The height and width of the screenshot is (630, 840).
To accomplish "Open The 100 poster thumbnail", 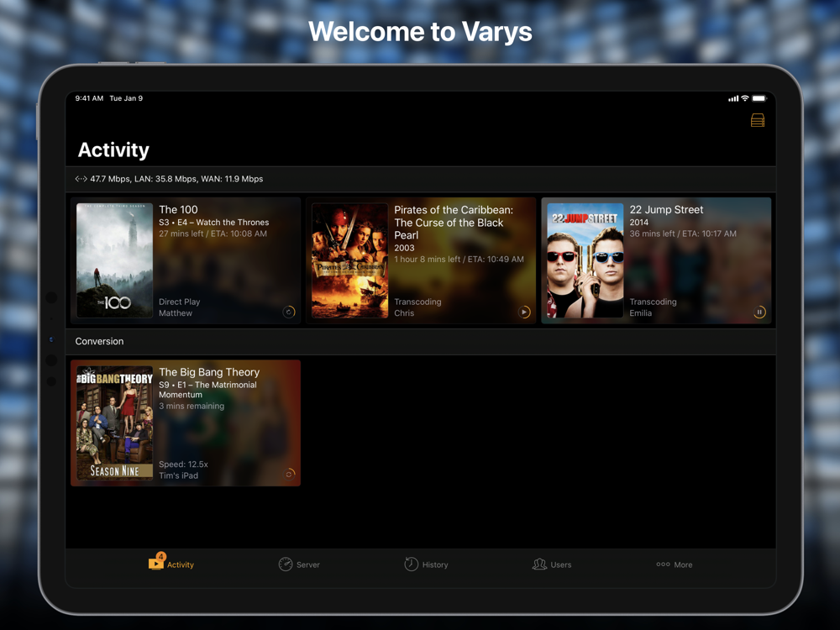I will pyautogui.click(x=114, y=260).
